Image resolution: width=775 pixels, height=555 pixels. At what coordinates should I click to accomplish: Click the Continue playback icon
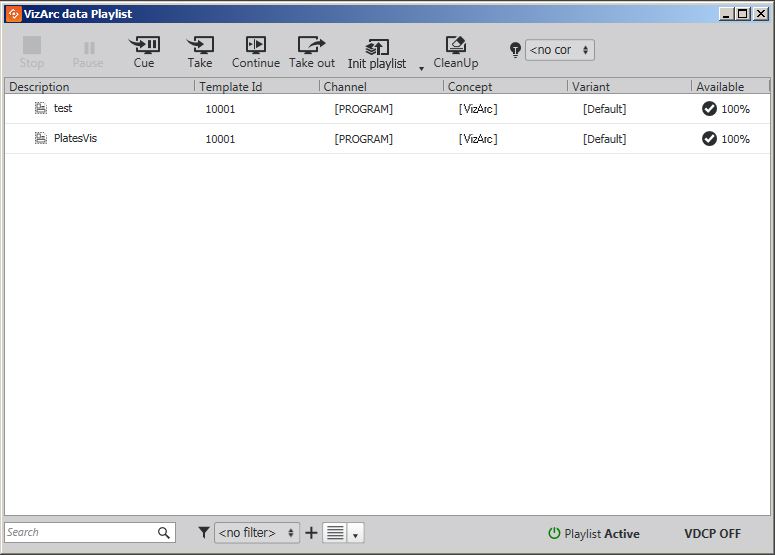pyautogui.click(x=256, y=45)
